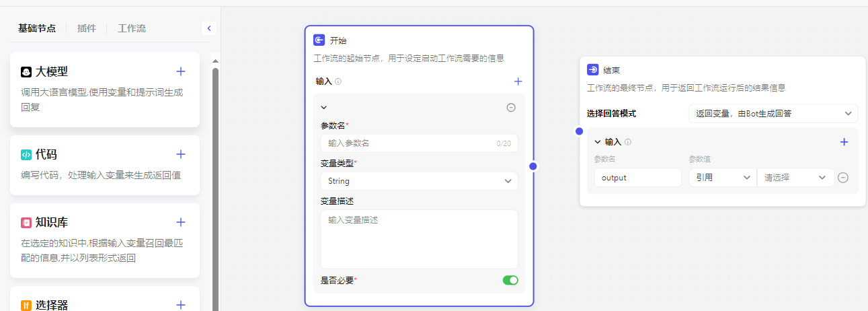Click the 参数名 input field
The height and width of the screenshot is (311, 868).
click(x=410, y=143)
